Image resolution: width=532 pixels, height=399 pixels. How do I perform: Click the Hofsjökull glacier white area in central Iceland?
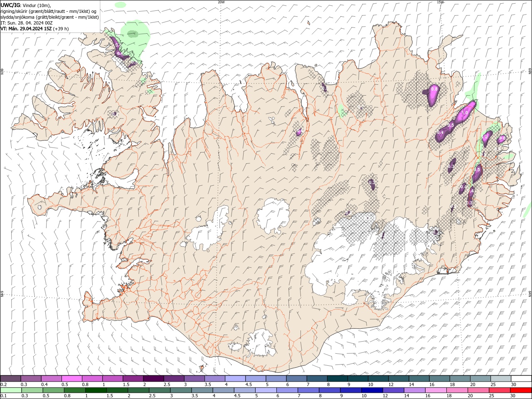coord(273,216)
